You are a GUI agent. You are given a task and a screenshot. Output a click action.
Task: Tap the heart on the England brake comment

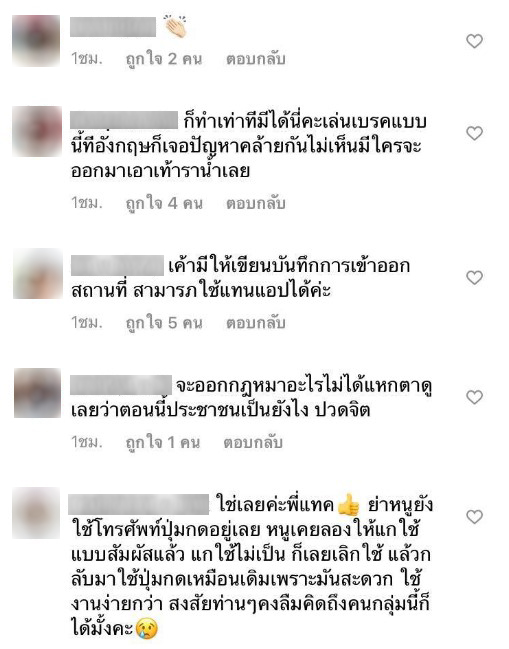coord(474,133)
